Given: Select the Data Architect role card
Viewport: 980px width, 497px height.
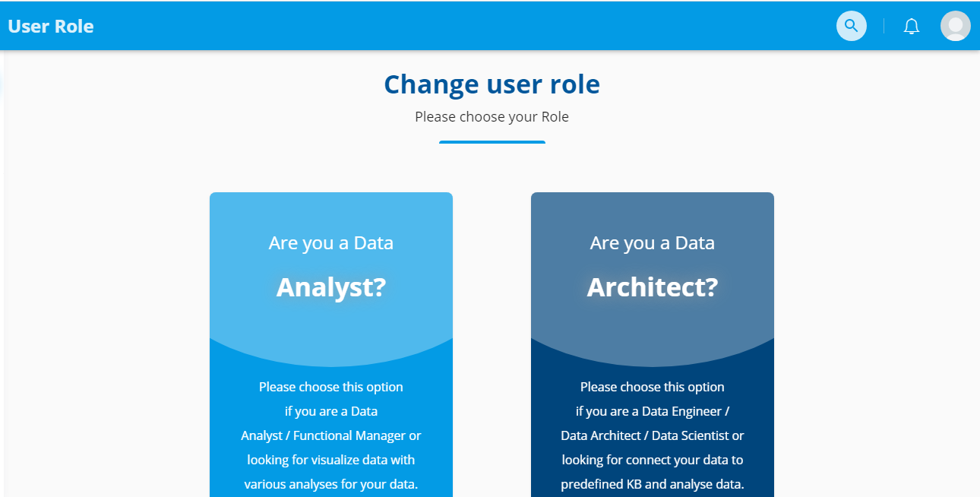Looking at the screenshot, I should tap(653, 344).
